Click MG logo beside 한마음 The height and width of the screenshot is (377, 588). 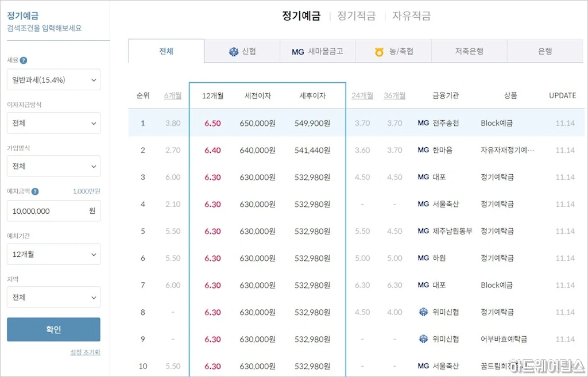tap(423, 150)
